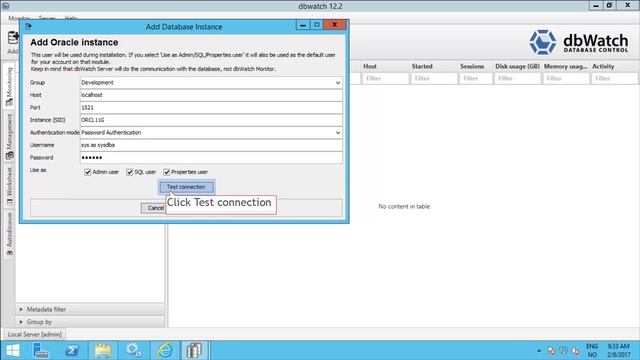Toggle the Properties user checkbox
This screenshot has width=640, height=360.
click(x=167, y=172)
